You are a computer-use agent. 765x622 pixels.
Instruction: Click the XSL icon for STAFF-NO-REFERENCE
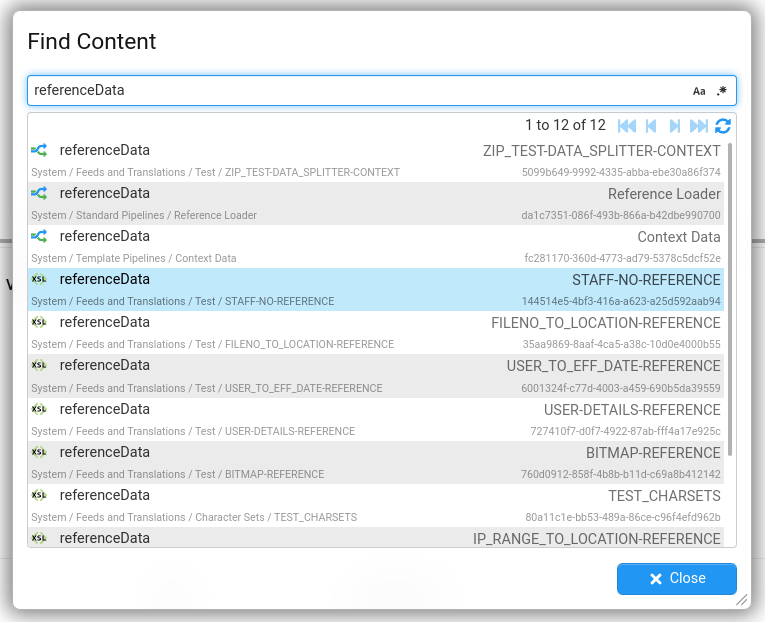tap(39, 279)
